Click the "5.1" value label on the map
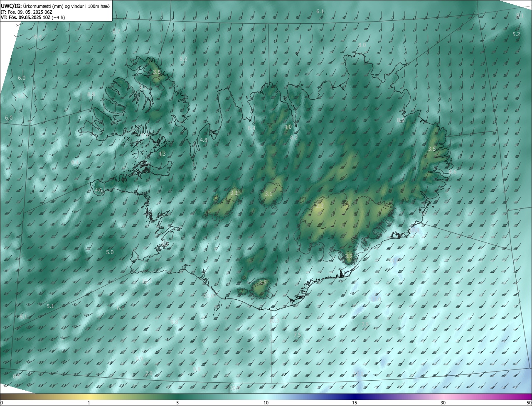This screenshot has height=406, width=532. coord(50,306)
